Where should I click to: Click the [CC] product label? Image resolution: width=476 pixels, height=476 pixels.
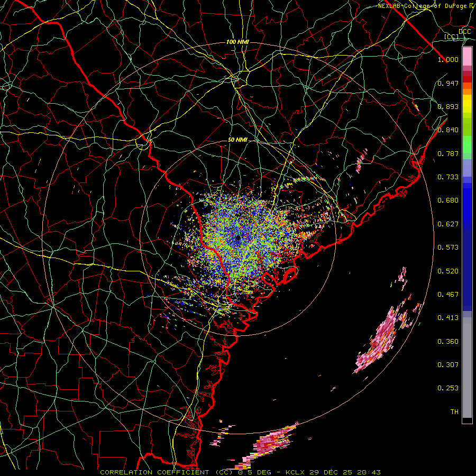tap(452, 36)
